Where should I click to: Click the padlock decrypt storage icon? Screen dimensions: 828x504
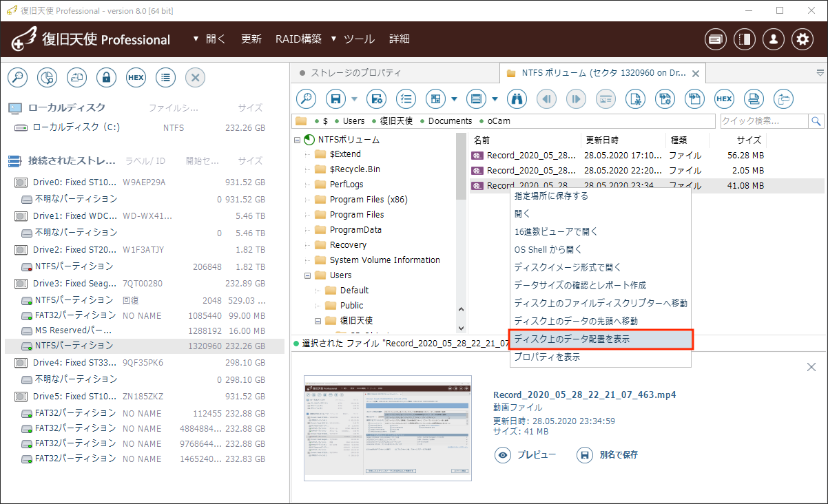(x=106, y=77)
